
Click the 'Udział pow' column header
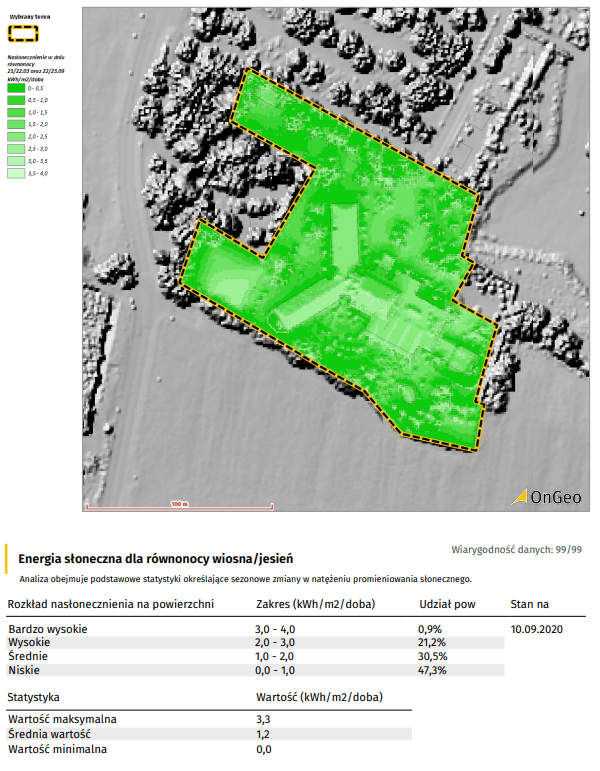pyautogui.click(x=446, y=605)
